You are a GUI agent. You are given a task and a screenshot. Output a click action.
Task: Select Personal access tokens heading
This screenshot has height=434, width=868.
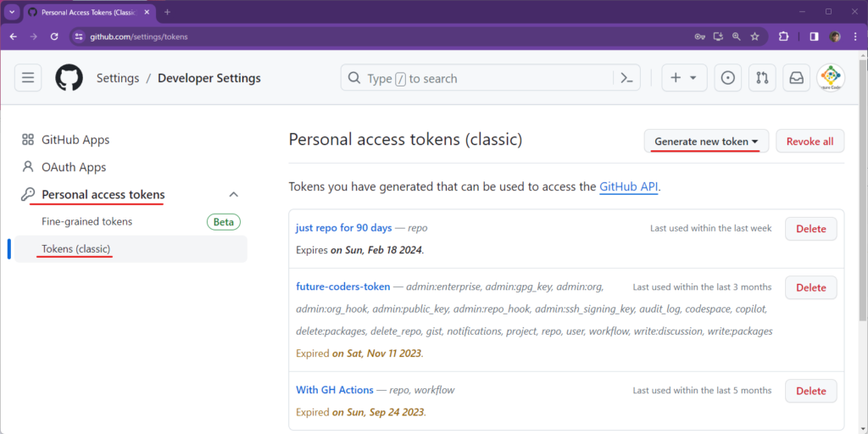pos(103,194)
